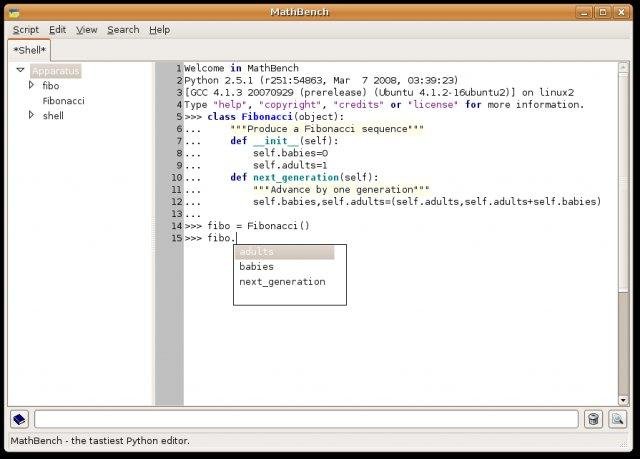This screenshot has height=459, width=640.
Task: Collapse the Apparatus tree node
Action: tap(20, 70)
